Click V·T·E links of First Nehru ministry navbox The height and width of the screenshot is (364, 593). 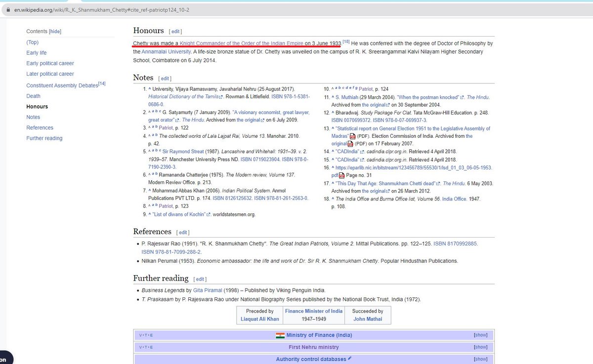coord(146,347)
